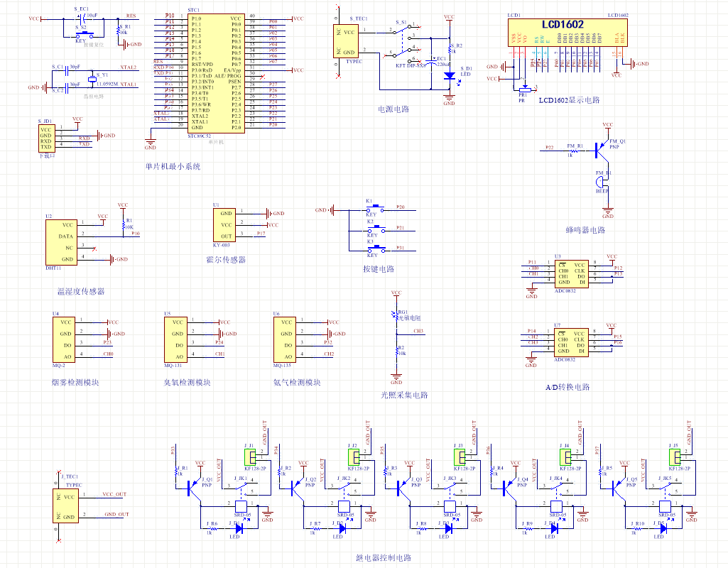Screen dimensions: 728x568
Task: Select the FM_Q1 PNP transistor symbol
Action: (x=602, y=149)
